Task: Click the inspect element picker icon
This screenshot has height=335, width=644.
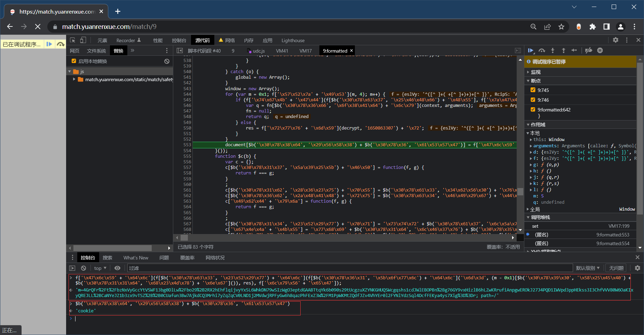Action: (x=73, y=40)
